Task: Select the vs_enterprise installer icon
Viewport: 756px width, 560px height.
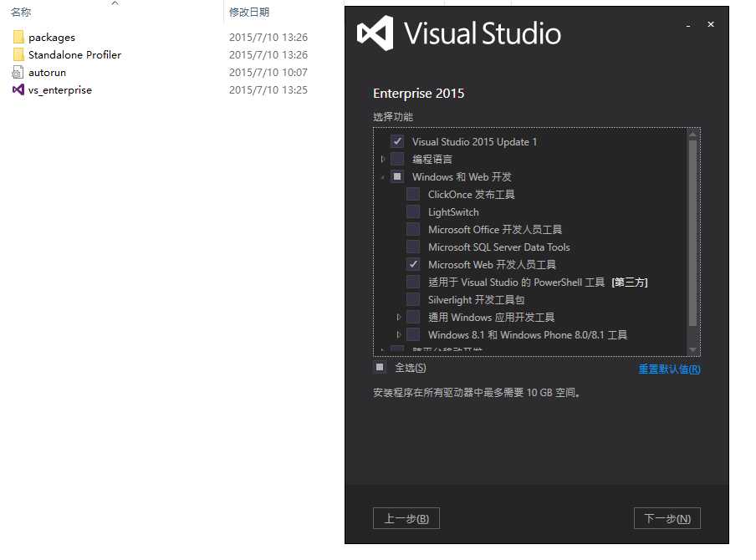Action: pyautogui.click(x=18, y=89)
